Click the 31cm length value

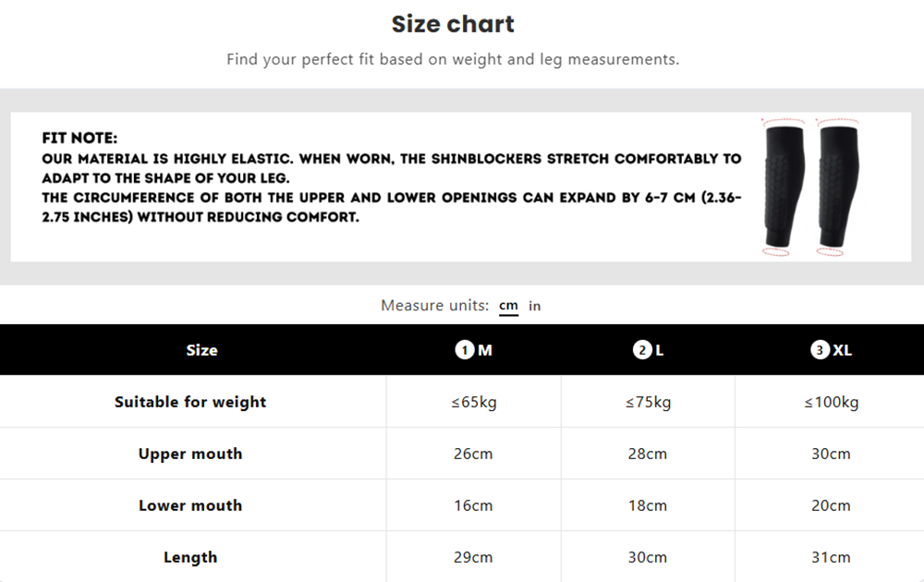pos(831,557)
